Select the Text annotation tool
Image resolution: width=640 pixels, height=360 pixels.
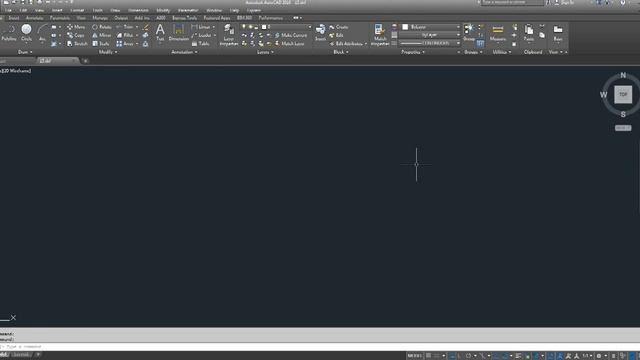click(160, 33)
